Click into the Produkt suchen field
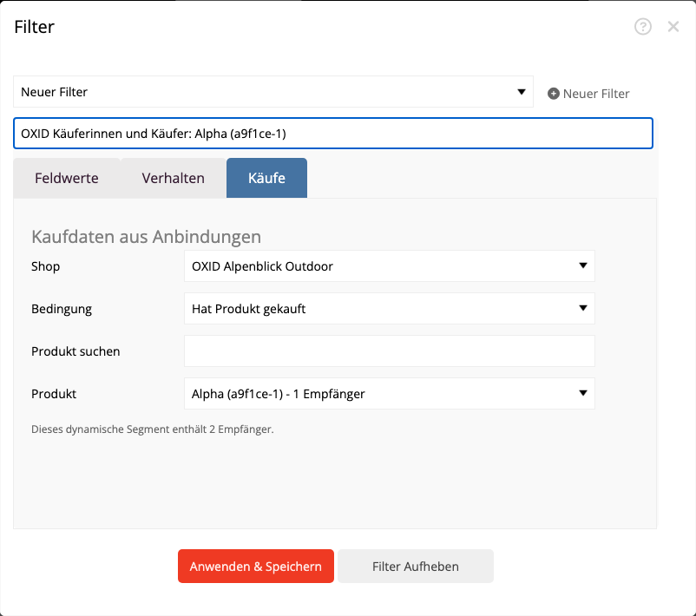Image resolution: width=696 pixels, height=616 pixels. [390, 351]
